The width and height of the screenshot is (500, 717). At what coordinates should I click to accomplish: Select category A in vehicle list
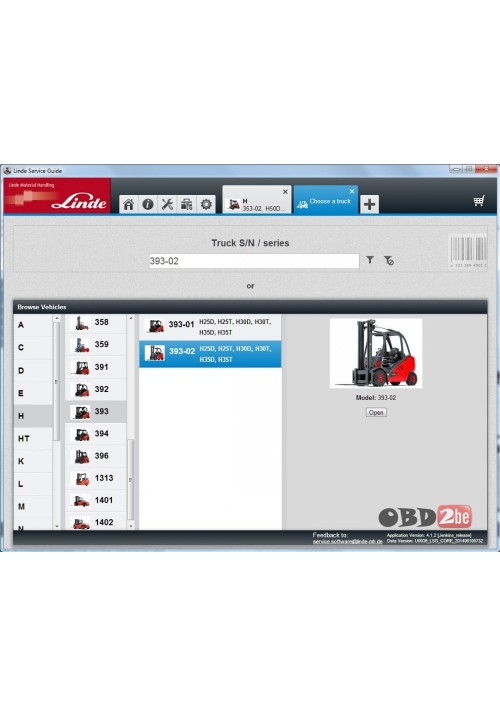(33, 325)
